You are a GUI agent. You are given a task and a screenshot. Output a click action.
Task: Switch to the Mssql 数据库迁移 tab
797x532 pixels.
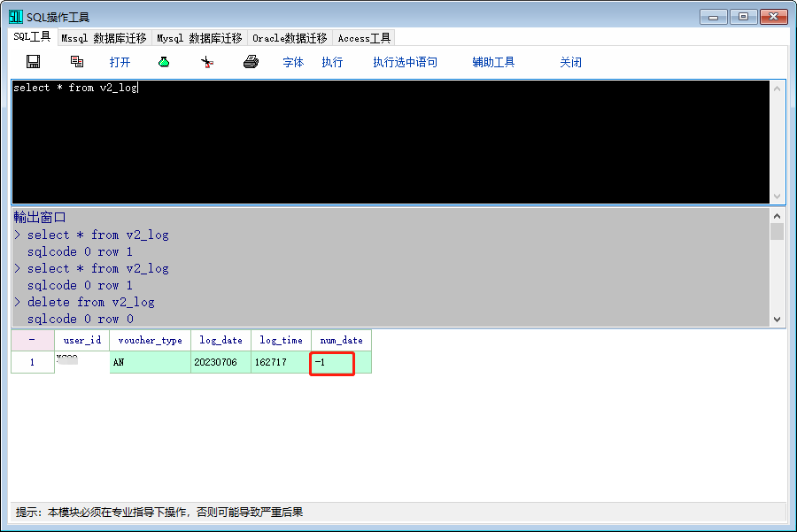click(x=104, y=38)
